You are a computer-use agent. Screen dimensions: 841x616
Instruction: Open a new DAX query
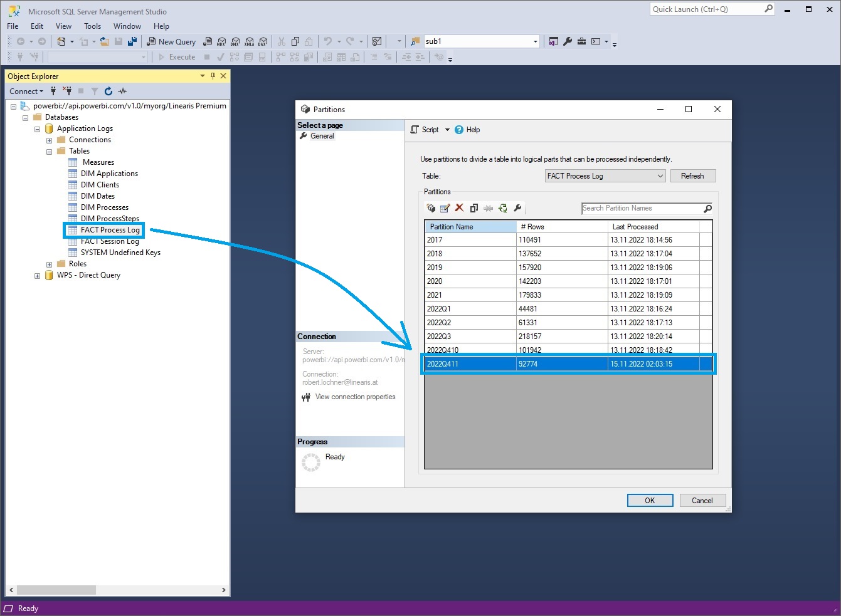tap(263, 41)
